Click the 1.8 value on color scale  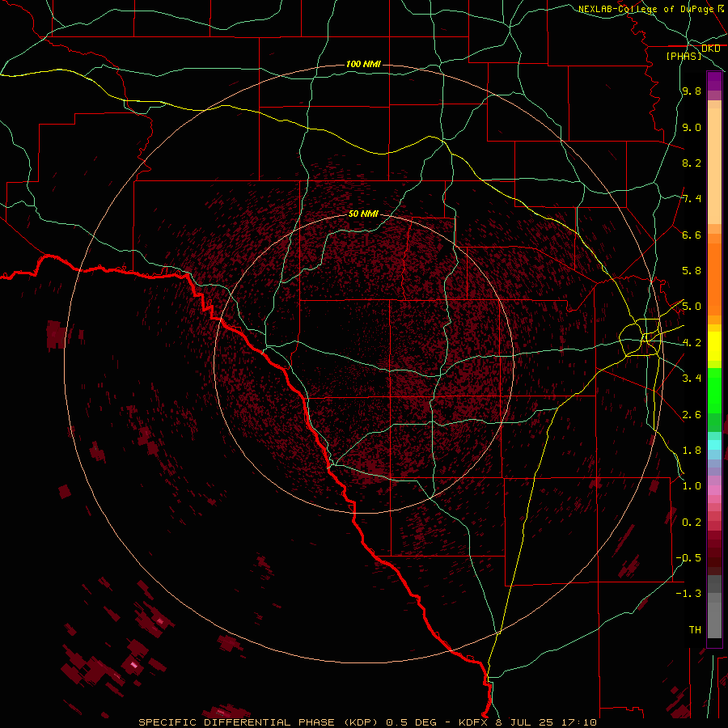(692, 451)
